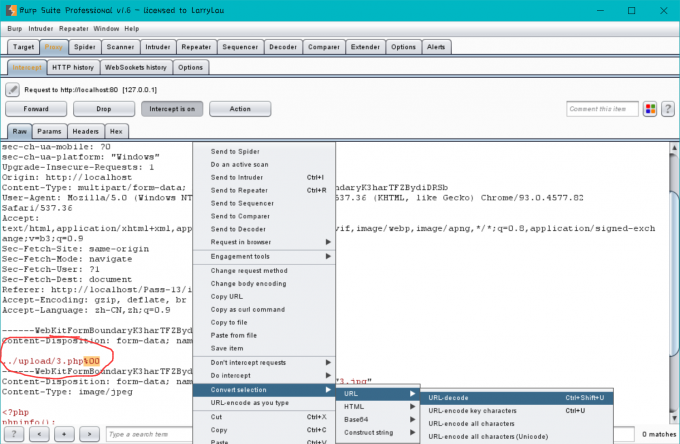Open the Convert selection submenu
Image resolution: width=680 pixels, height=444 pixels.
pyautogui.click(x=264, y=390)
